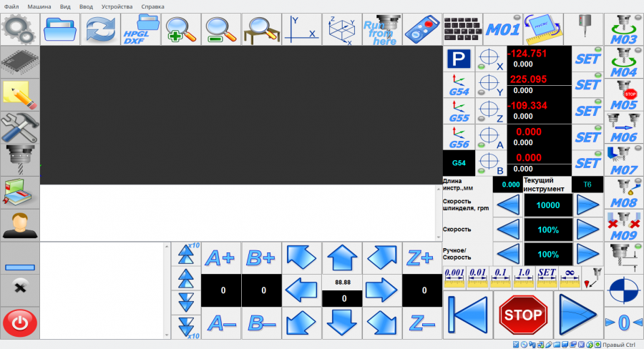
Task: Toggle the M01 optional stop
Action: coord(503,29)
